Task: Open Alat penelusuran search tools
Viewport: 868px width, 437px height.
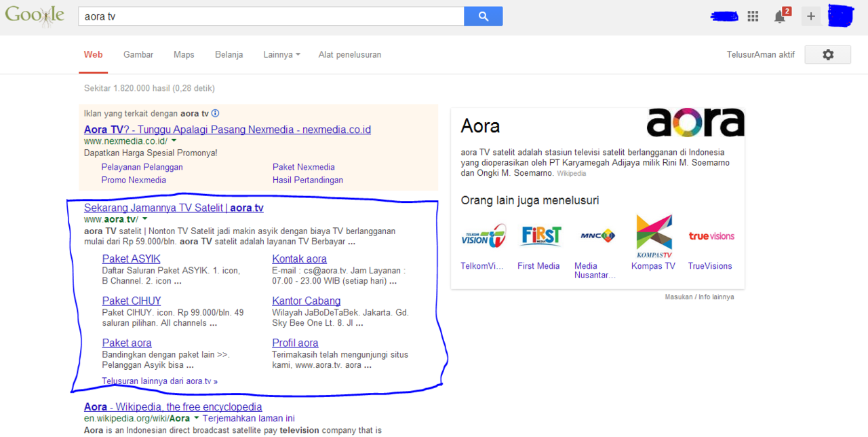Action: click(350, 55)
